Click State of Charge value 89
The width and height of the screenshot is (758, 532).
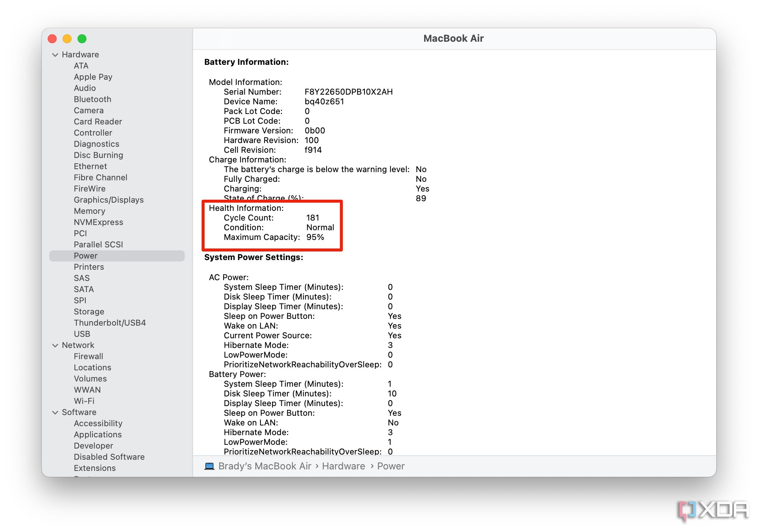point(421,199)
